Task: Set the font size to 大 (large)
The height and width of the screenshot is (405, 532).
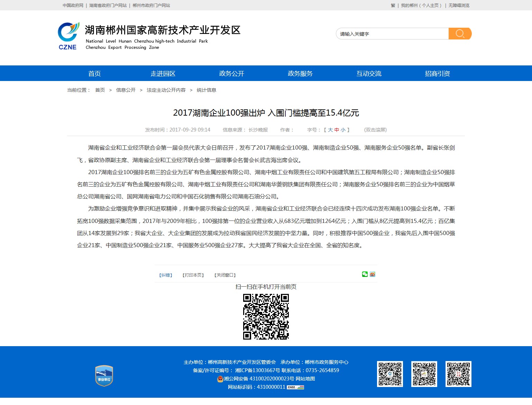Action: tap(330, 130)
